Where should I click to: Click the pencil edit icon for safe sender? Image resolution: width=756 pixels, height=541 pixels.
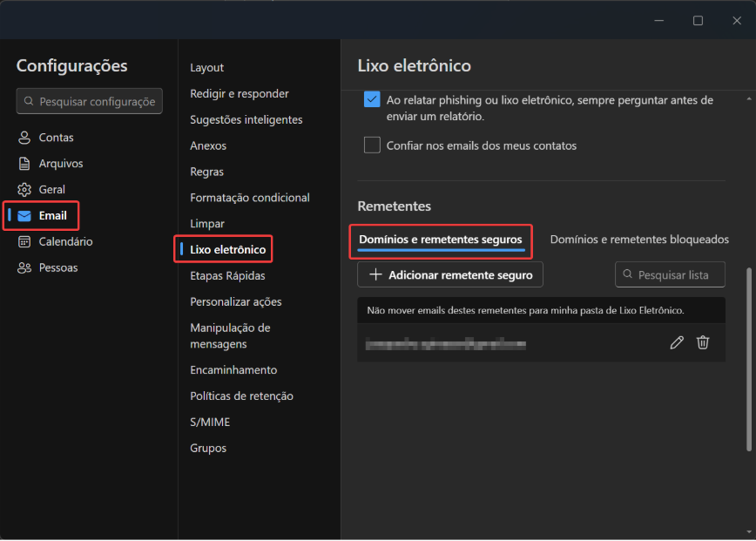(x=677, y=343)
